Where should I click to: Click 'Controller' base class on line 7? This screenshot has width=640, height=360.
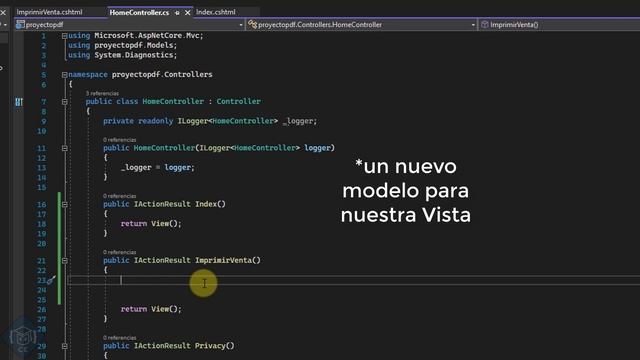238,101
